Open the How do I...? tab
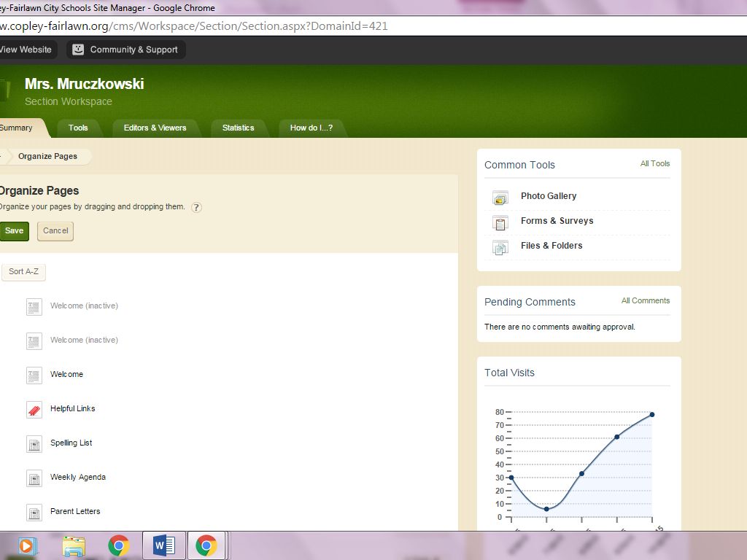The width and height of the screenshot is (747, 560). tap(311, 128)
